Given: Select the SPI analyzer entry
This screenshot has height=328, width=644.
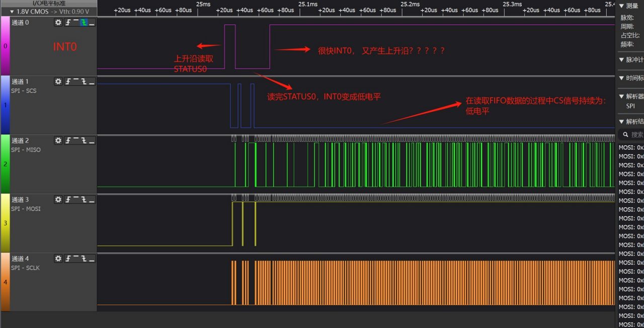Looking at the screenshot, I should [630, 106].
